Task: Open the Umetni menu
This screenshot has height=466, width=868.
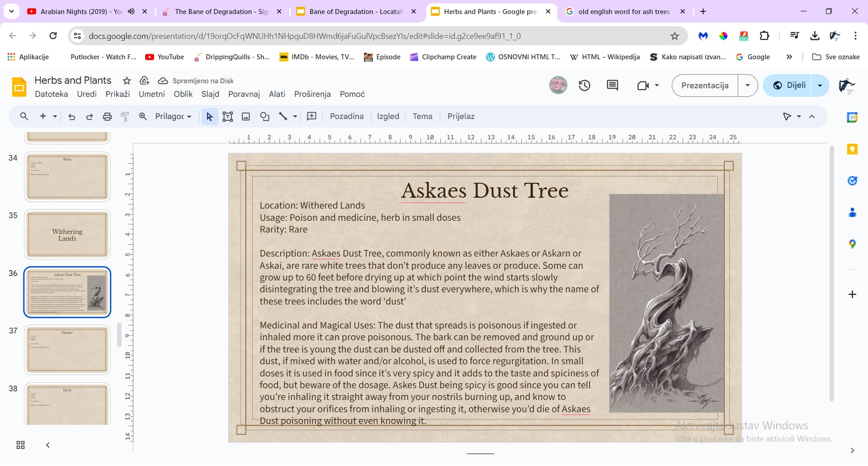Action: tap(151, 94)
